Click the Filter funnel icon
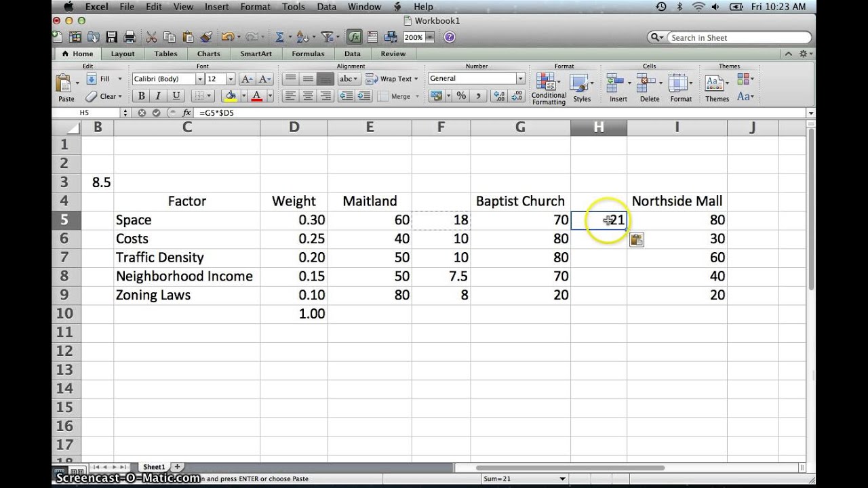The height and width of the screenshot is (488, 868). [x=327, y=37]
